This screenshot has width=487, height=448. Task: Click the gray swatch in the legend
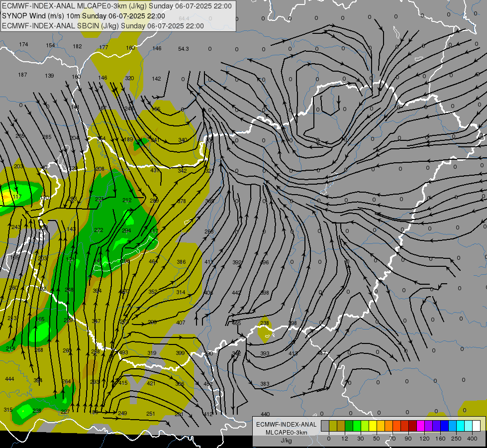(325, 426)
